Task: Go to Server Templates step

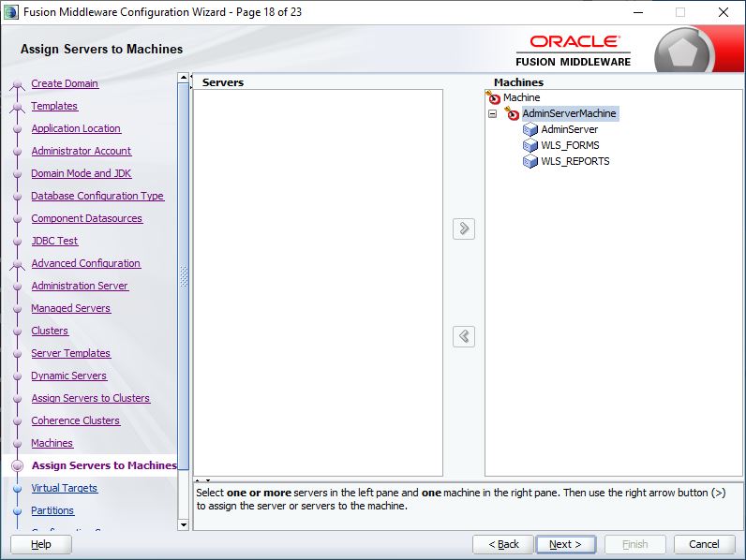Action: click(71, 353)
